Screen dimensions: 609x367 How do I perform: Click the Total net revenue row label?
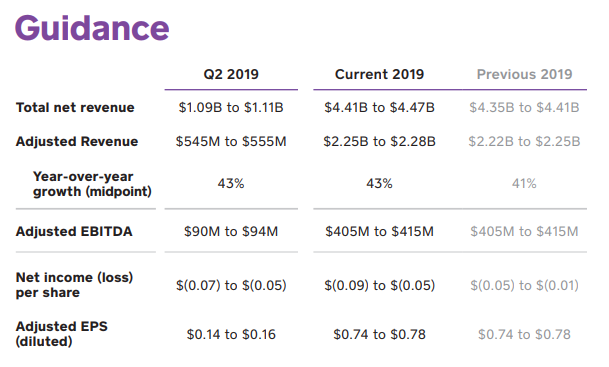click(75, 107)
